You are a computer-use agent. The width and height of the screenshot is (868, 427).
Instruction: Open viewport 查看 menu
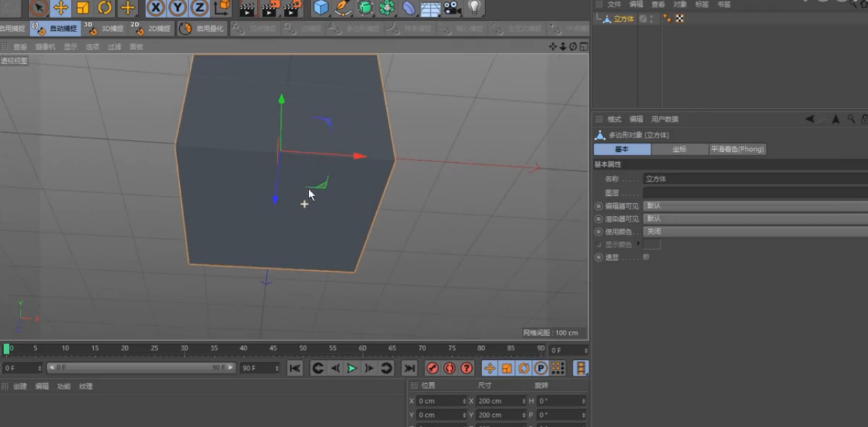(x=20, y=47)
